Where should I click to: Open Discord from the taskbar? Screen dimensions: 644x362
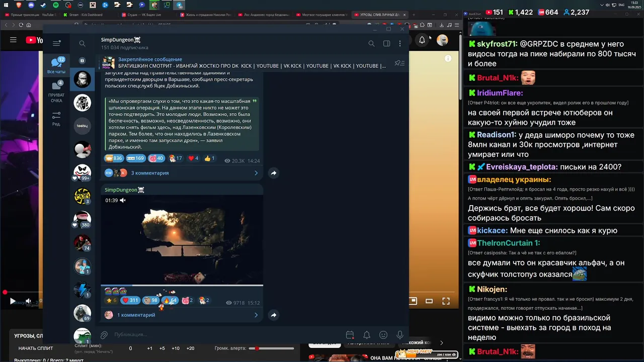[31, 5]
